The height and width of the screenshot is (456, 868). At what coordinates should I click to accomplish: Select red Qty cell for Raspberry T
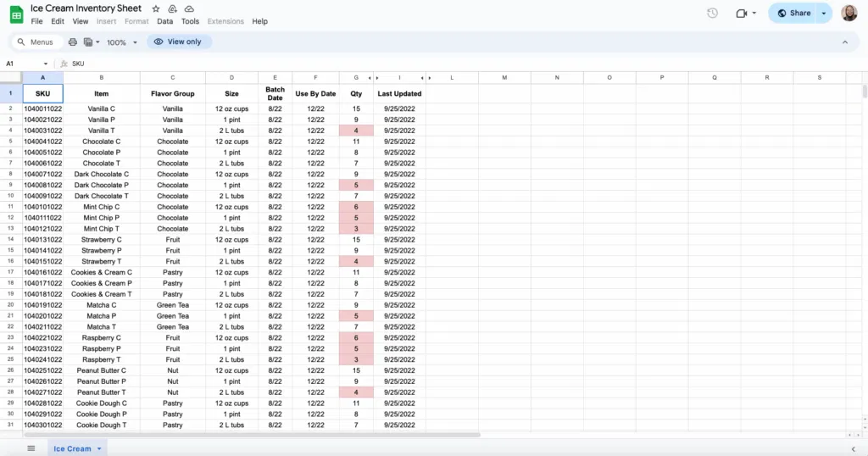pos(356,359)
